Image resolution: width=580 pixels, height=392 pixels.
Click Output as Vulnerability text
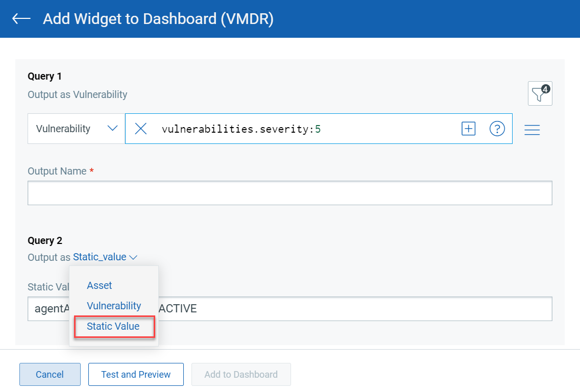(77, 94)
